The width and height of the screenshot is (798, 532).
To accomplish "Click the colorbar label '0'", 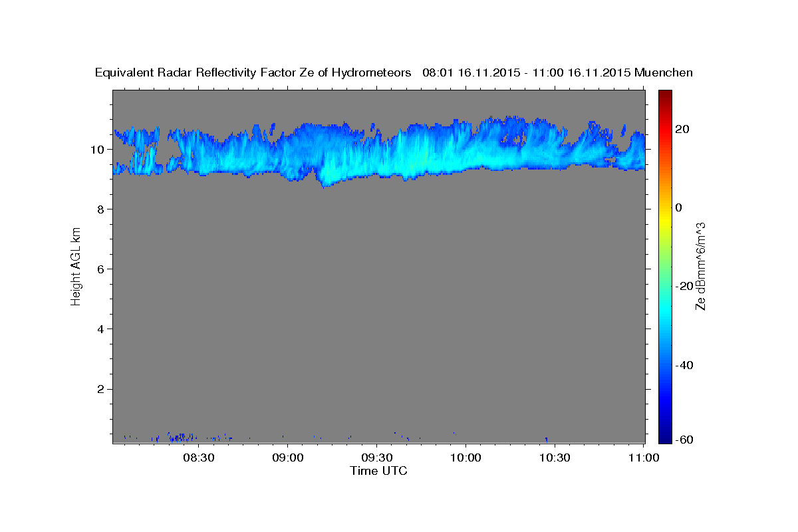I will click(679, 207).
